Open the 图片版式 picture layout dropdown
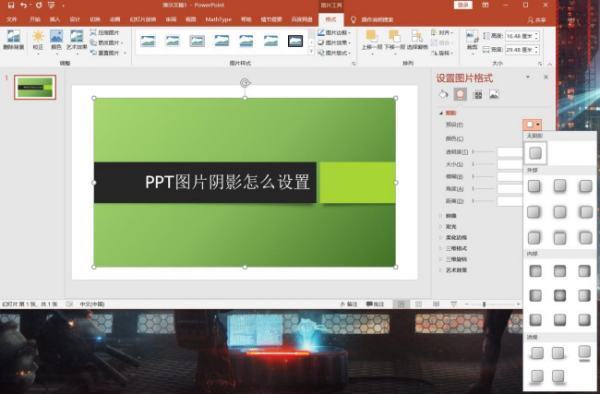600x394 pixels. (x=334, y=53)
